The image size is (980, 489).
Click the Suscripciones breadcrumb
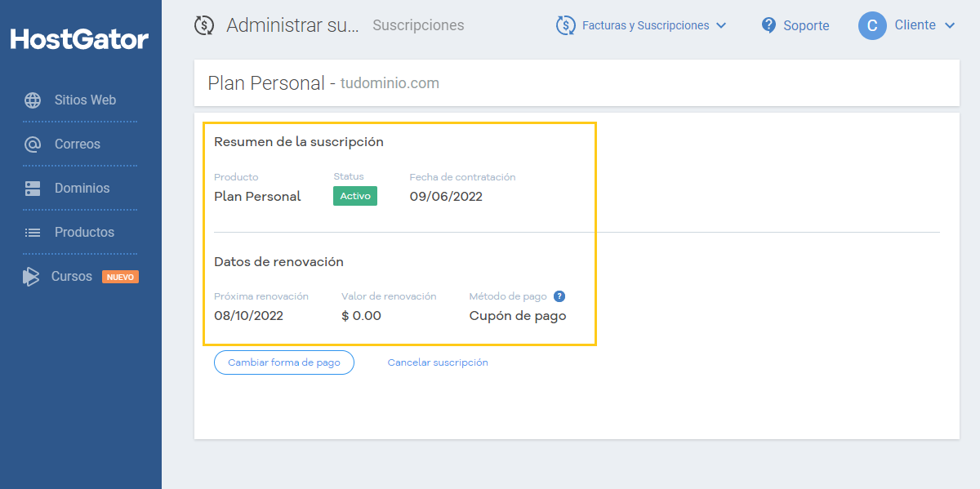tap(418, 25)
